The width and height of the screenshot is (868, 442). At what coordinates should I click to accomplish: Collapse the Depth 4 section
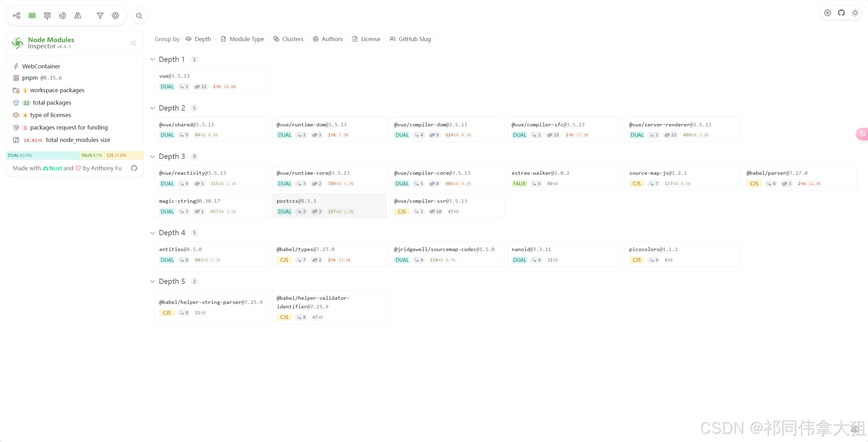pyautogui.click(x=152, y=233)
